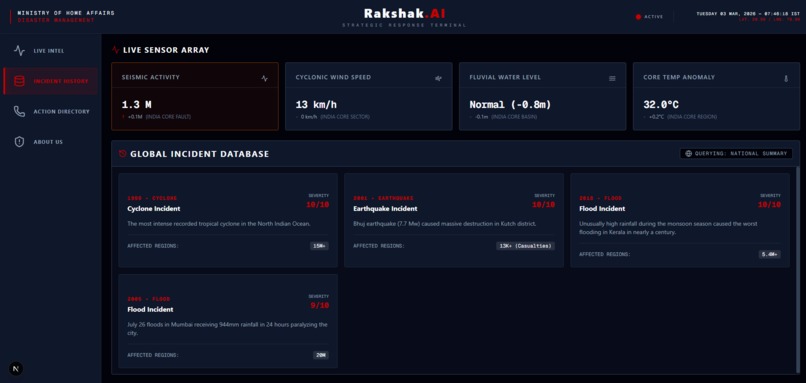Click the 10/10 severity on Cyclone Incident

click(317, 205)
